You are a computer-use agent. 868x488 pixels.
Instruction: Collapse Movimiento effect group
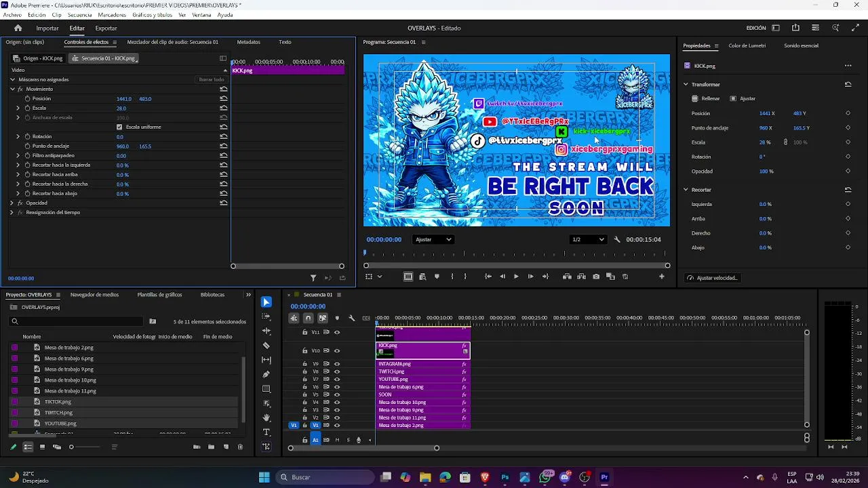(x=12, y=89)
